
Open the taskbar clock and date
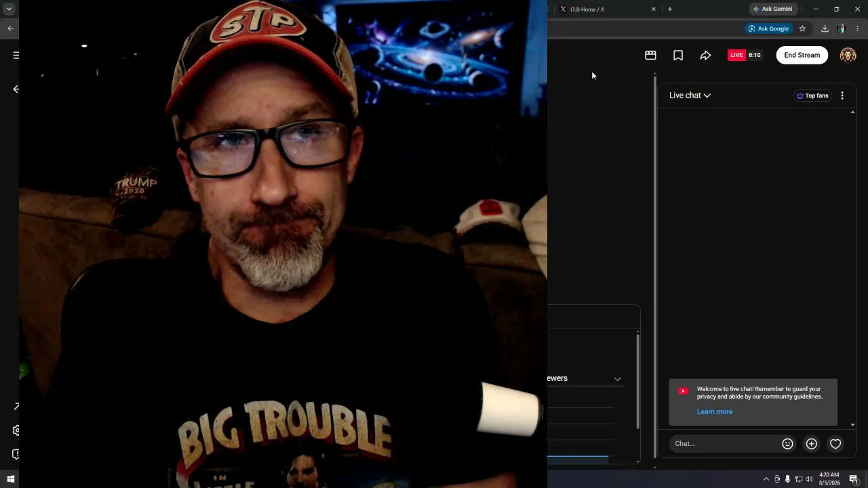point(829,479)
